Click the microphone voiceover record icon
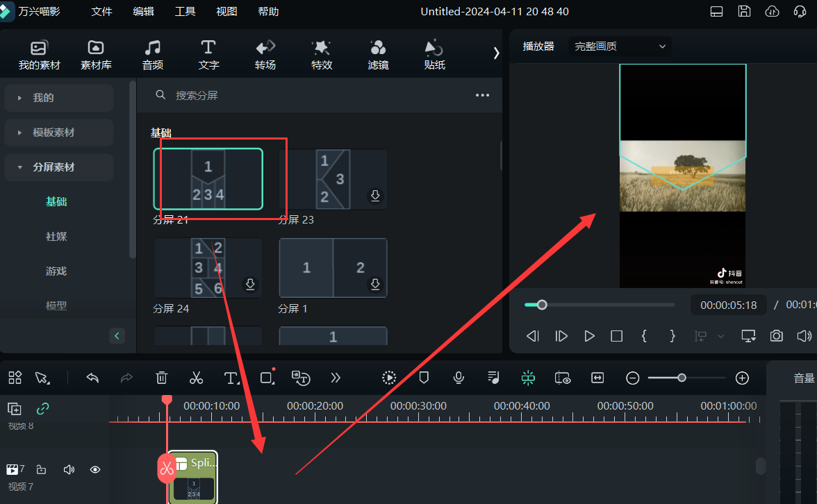 click(459, 378)
